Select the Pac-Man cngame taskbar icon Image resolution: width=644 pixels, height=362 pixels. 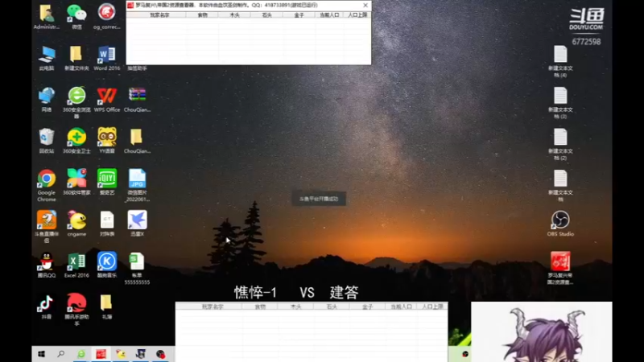121,354
